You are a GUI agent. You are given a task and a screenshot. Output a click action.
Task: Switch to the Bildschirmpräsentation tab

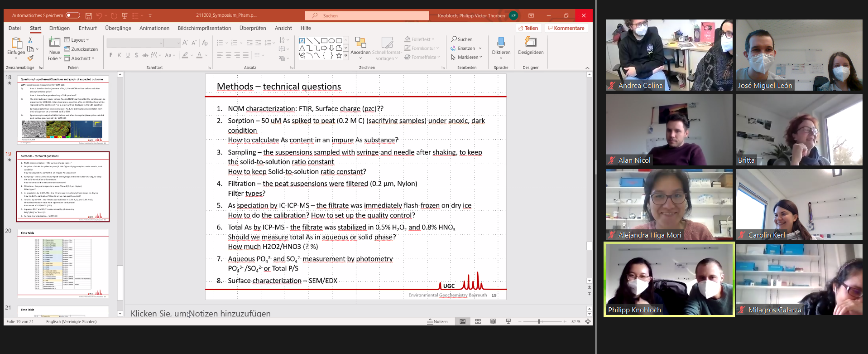pos(204,28)
